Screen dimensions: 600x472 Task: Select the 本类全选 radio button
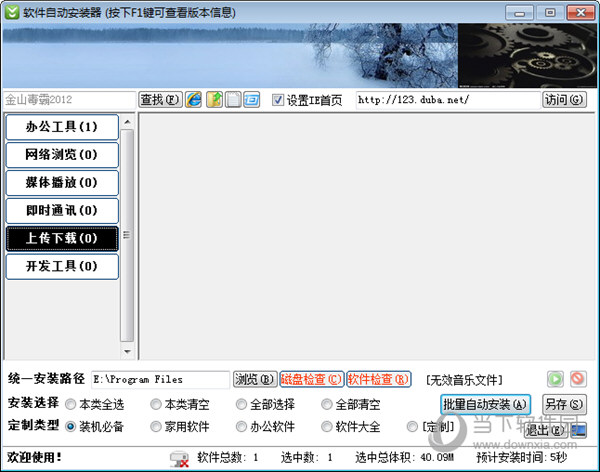[x=70, y=404]
